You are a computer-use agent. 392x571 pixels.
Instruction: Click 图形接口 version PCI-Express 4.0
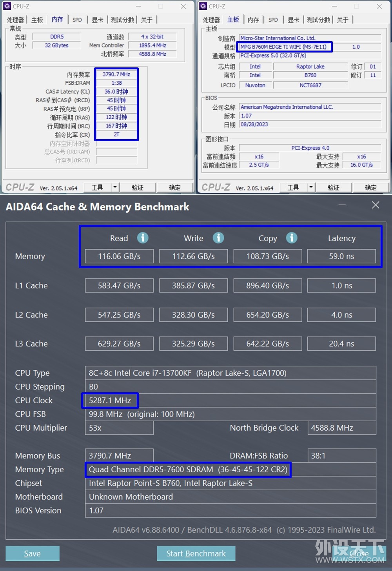tap(310, 148)
